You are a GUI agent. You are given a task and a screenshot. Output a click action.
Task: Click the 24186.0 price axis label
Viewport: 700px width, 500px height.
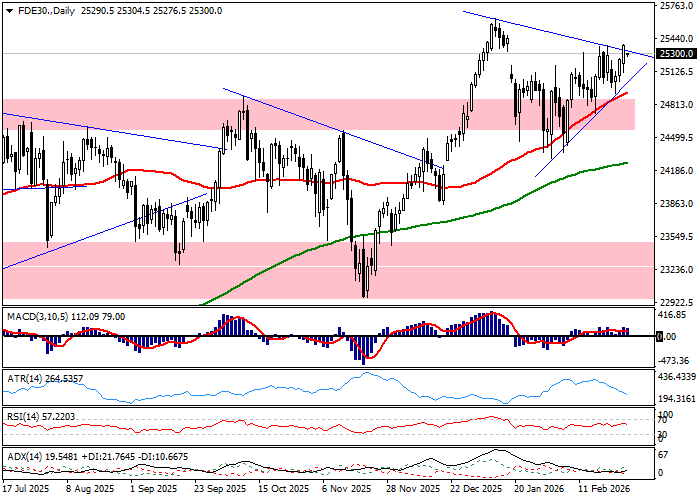[677, 171]
